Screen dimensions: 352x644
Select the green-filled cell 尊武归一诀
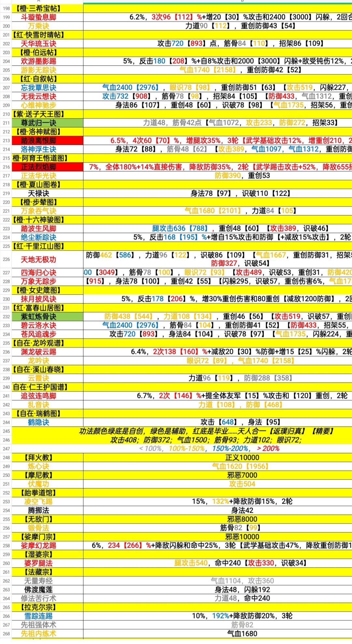[48, 123]
